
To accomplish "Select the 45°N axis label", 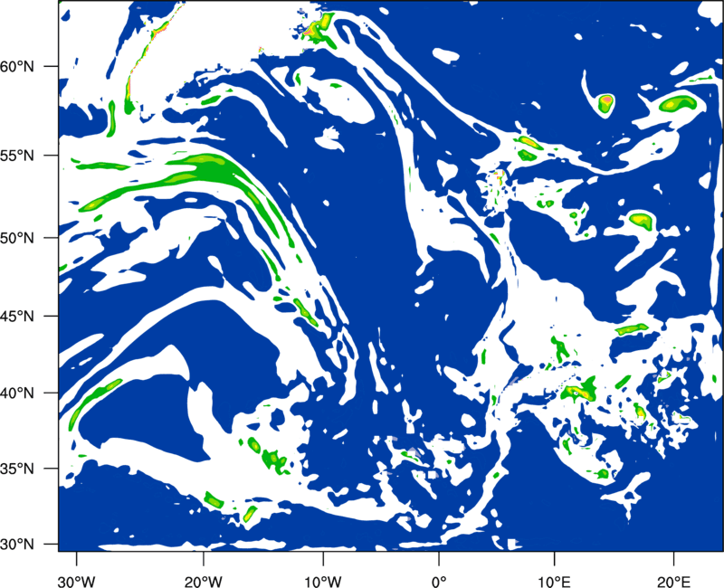I will pos(17,317).
